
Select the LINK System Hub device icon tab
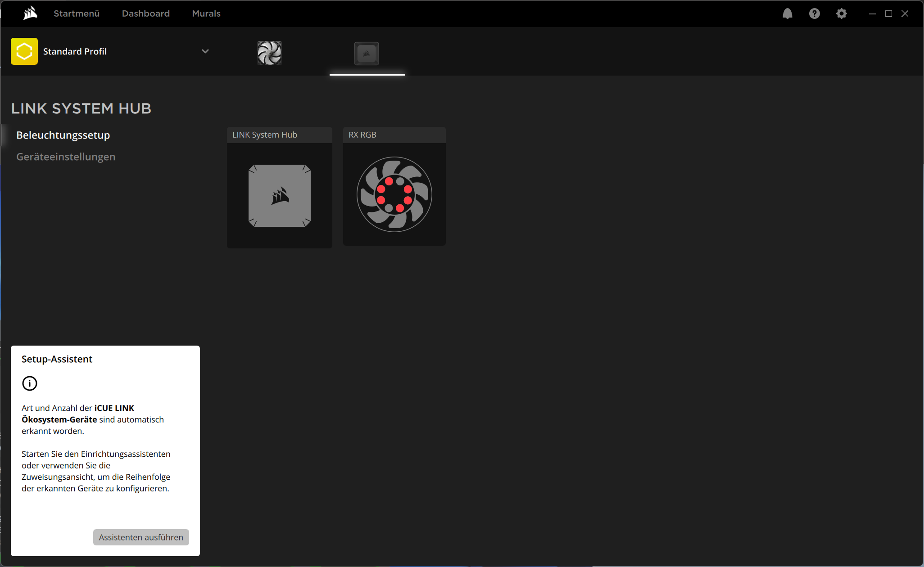click(x=367, y=54)
